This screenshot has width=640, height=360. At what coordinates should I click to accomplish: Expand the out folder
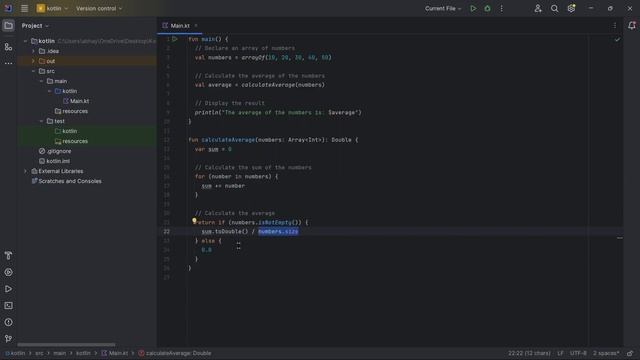click(x=33, y=61)
